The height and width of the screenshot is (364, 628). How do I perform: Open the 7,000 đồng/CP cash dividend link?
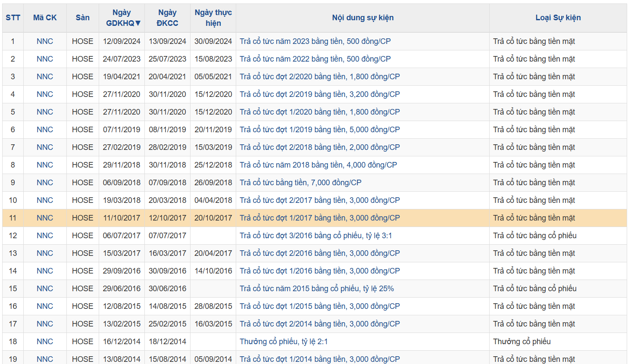pos(300,183)
